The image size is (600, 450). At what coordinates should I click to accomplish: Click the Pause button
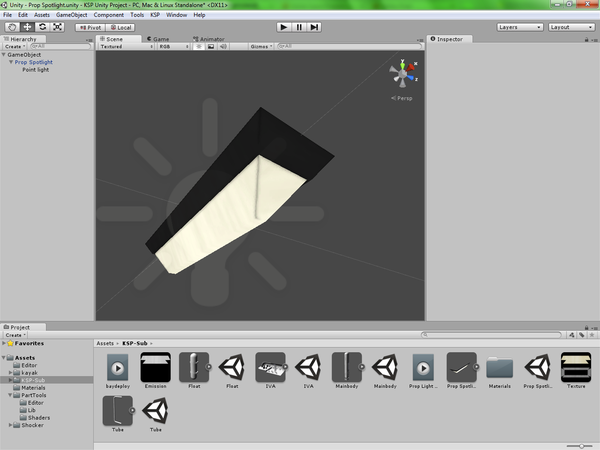point(299,27)
